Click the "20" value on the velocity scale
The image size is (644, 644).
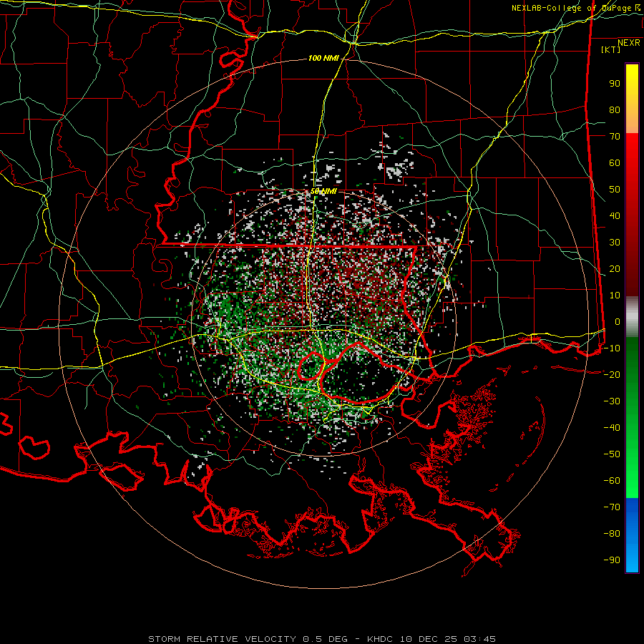pos(615,269)
